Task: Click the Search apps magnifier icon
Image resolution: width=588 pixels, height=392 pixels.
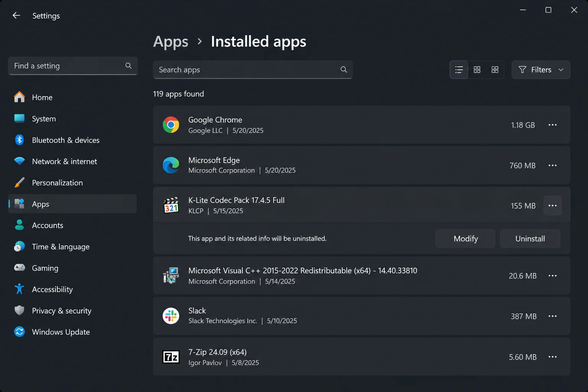Action: point(344,70)
